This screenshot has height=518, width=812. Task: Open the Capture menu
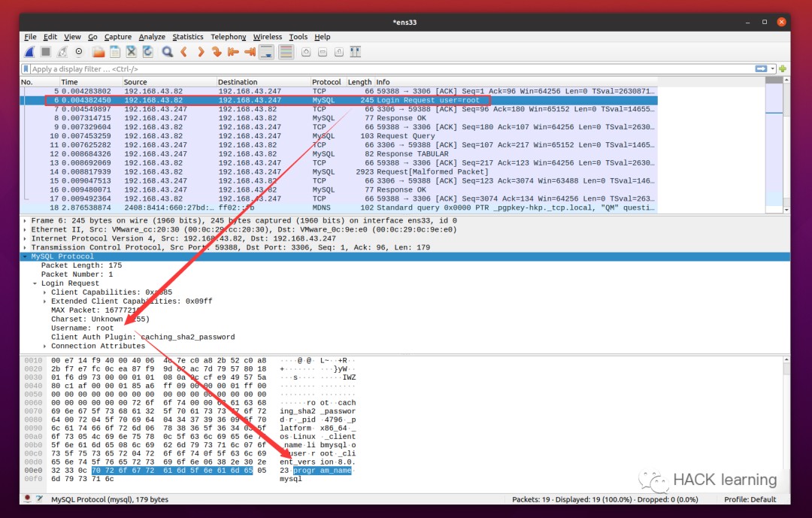(x=118, y=37)
